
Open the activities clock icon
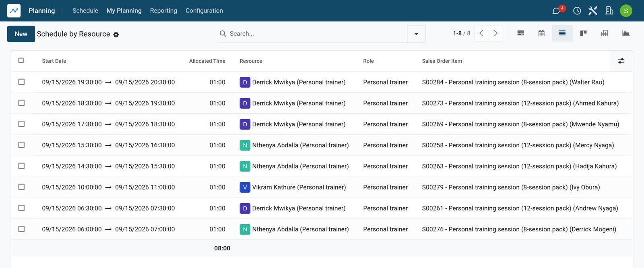[x=577, y=11]
